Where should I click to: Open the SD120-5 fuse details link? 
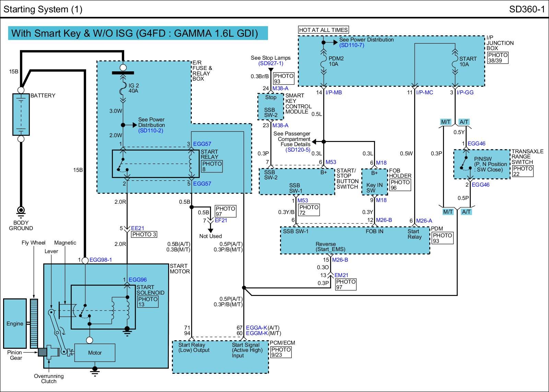coord(298,150)
